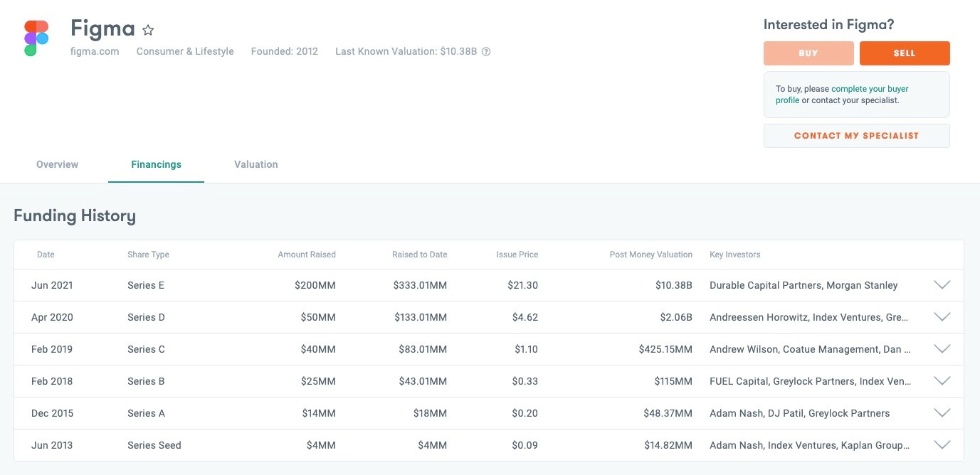The height and width of the screenshot is (475, 980).
Task: Click the disabled BUY button
Action: [x=808, y=53]
